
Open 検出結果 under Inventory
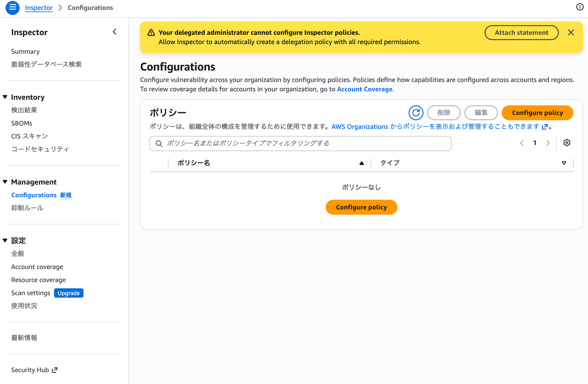(x=24, y=110)
